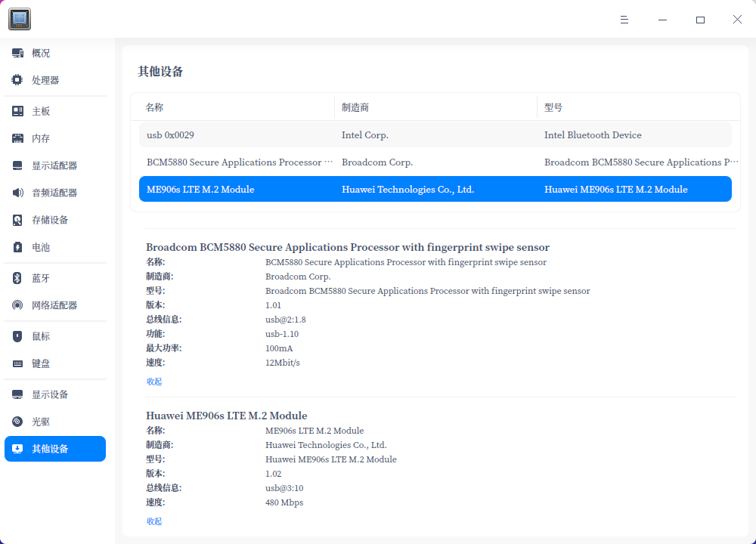
Task: Maximize the Device Manager window
Action: coord(700,20)
